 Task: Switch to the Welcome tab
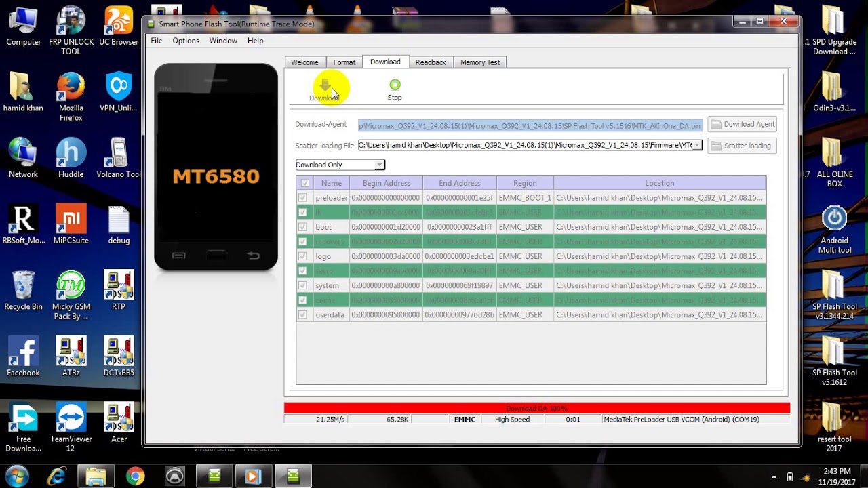click(x=304, y=62)
